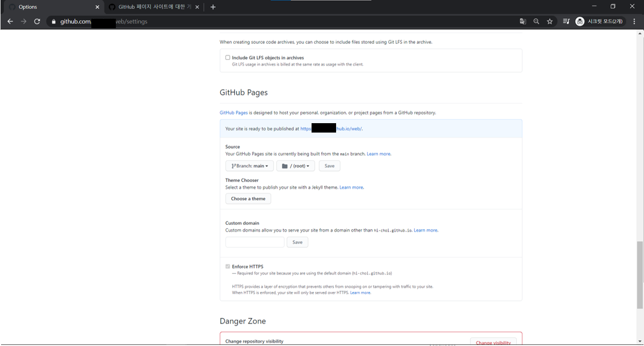The width and height of the screenshot is (644, 346).
Task: Click Learn more in Theme Chooser section
Action: pyautogui.click(x=351, y=187)
